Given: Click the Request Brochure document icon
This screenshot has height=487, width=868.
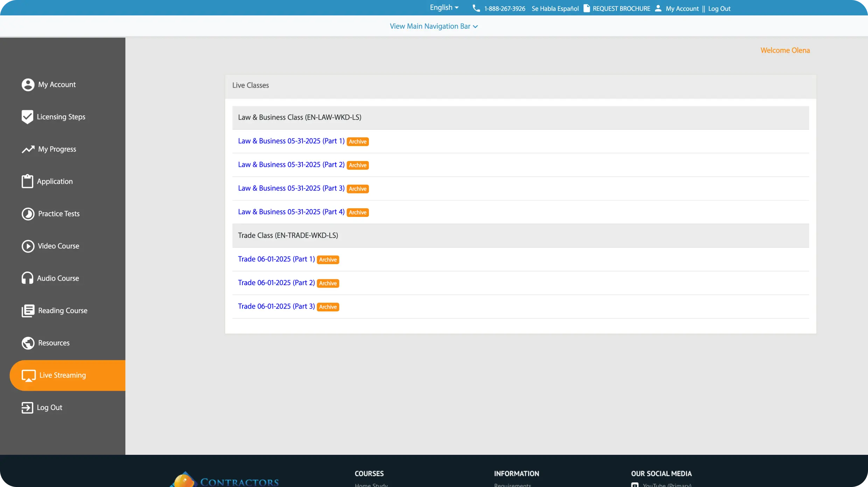Looking at the screenshot, I should (587, 8).
